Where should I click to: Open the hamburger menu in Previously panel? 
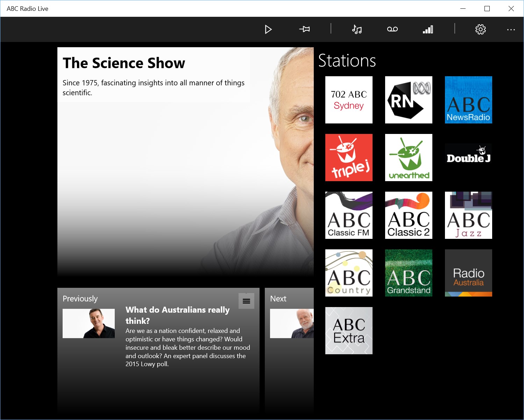246,301
